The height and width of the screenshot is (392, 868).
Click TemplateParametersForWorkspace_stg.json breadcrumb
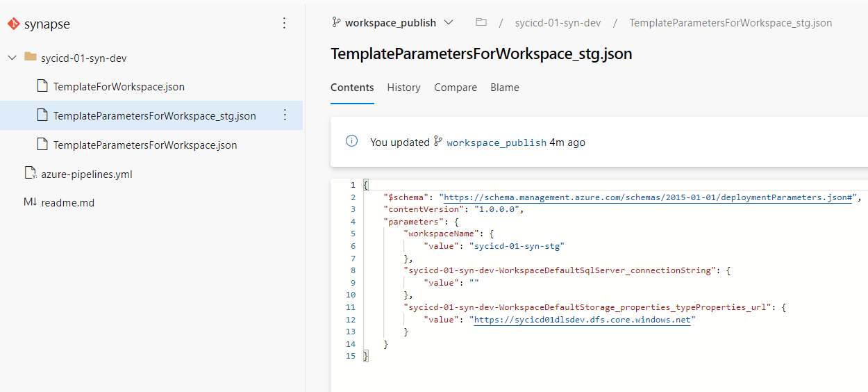tap(731, 23)
